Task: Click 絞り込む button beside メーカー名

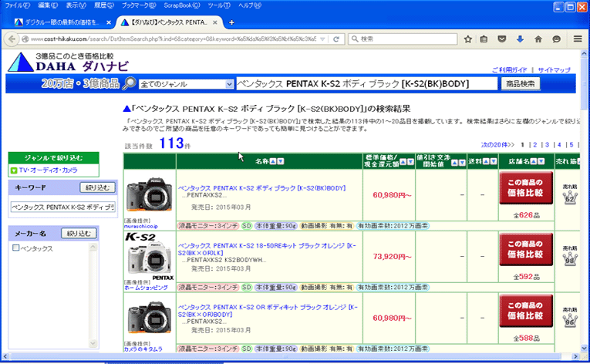Action: click(x=79, y=234)
